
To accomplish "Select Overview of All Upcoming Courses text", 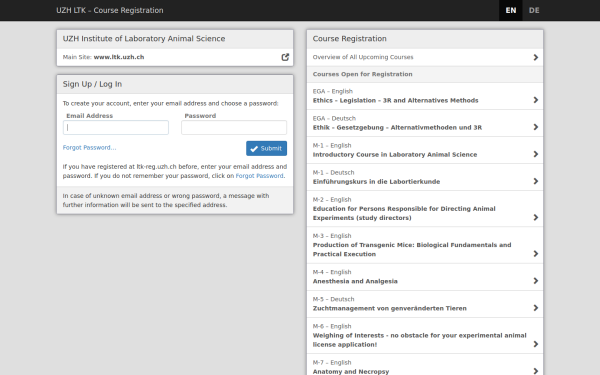I will [363, 57].
